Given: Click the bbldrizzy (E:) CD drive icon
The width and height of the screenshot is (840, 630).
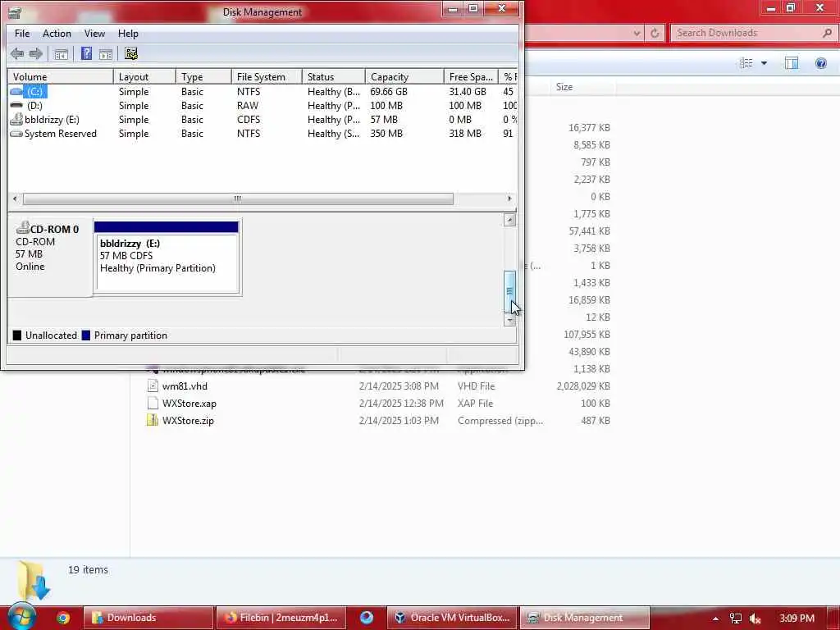Looking at the screenshot, I should point(16,119).
